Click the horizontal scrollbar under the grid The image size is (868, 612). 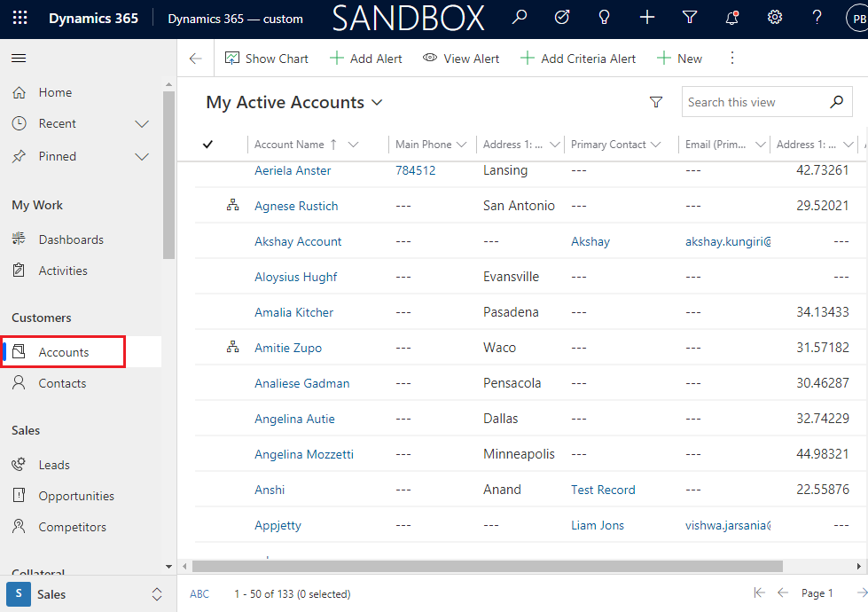[486, 566]
